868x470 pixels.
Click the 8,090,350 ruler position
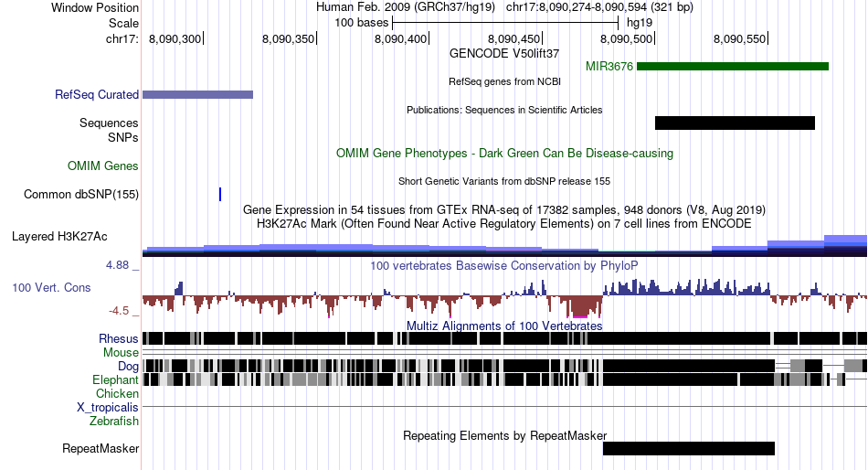pos(288,38)
